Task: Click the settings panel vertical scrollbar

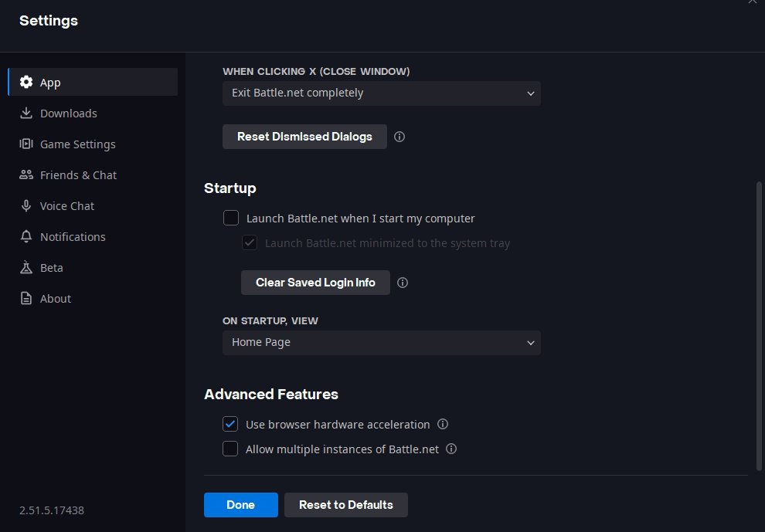Action: point(759,326)
